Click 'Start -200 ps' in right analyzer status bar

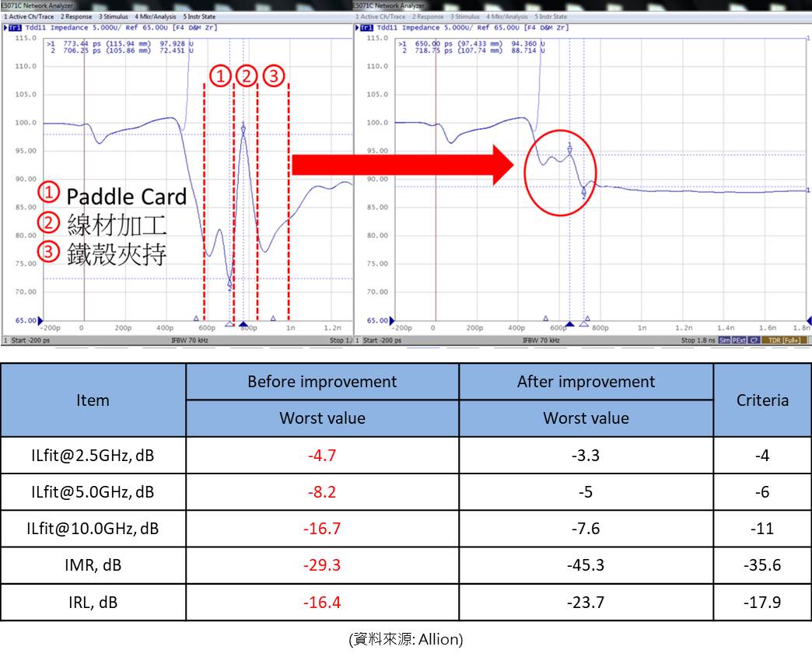click(382, 340)
